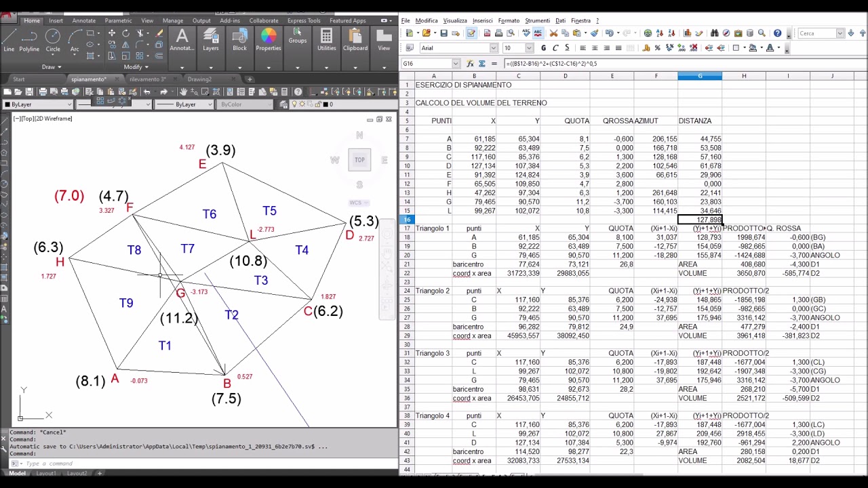Expand the Draw panel dropdown

pyautogui.click(x=52, y=67)
